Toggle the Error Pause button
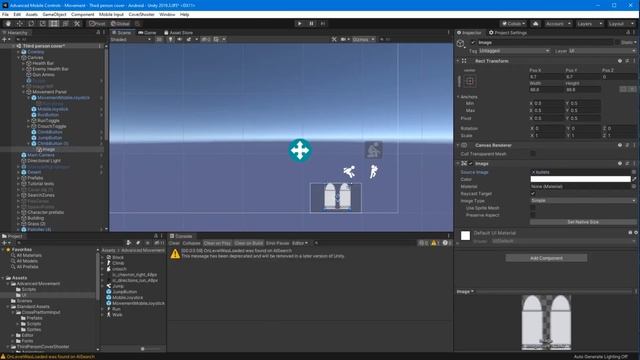The height and width of the screenshot is (360, 640). (x=277, y=243)
